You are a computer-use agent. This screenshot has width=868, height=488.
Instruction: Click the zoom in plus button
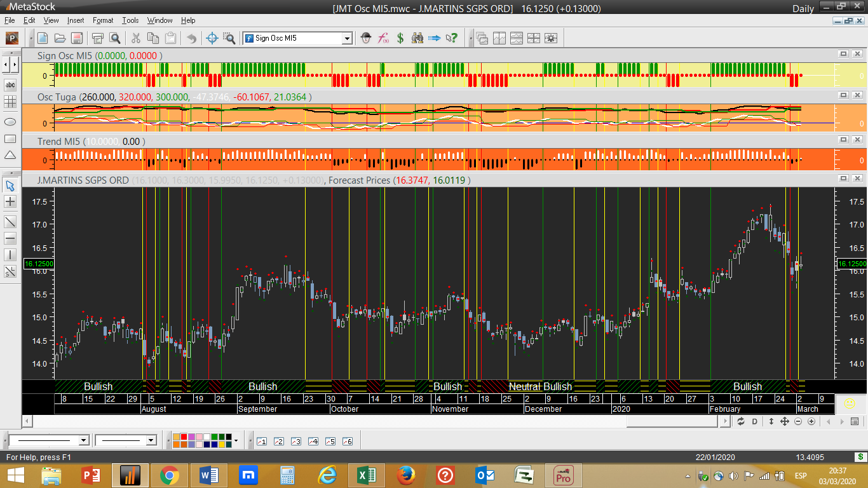811,421
